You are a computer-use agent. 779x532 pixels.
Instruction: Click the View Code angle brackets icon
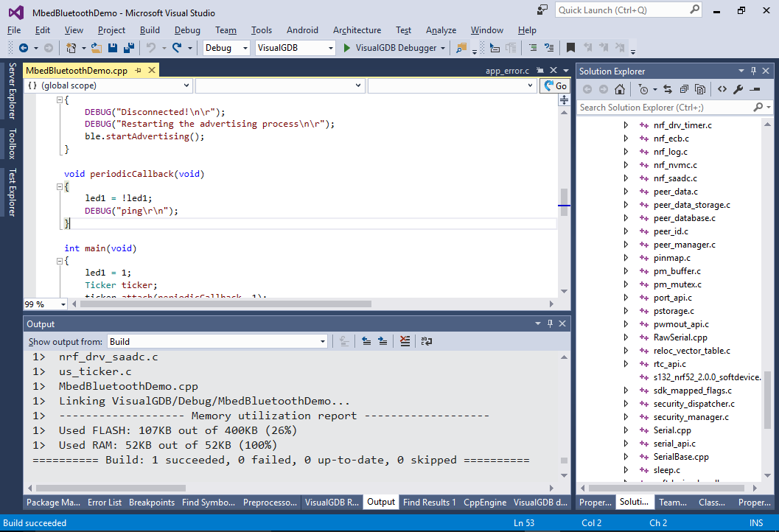722,89
